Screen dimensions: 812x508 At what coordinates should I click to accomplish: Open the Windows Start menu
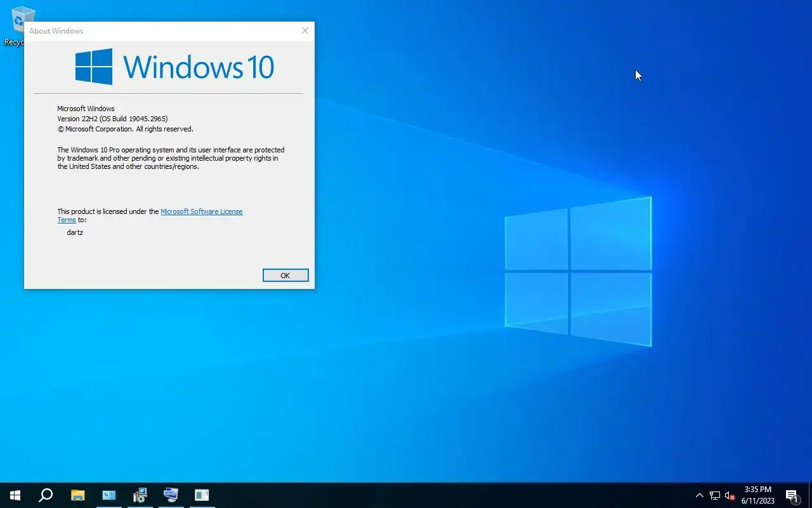(x=15, y=495)
